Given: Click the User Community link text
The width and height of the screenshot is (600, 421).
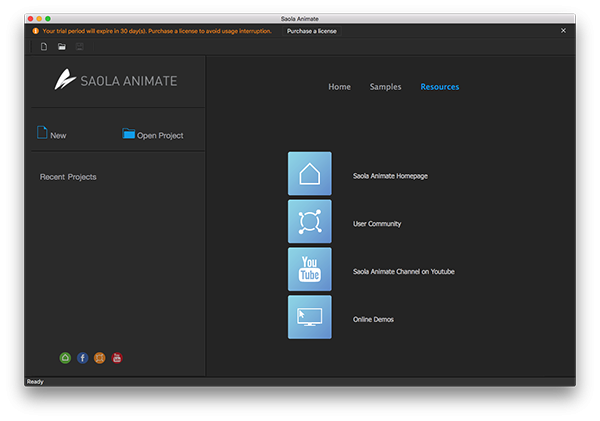Looking at the screenshot, I should [x=377, y=224].
